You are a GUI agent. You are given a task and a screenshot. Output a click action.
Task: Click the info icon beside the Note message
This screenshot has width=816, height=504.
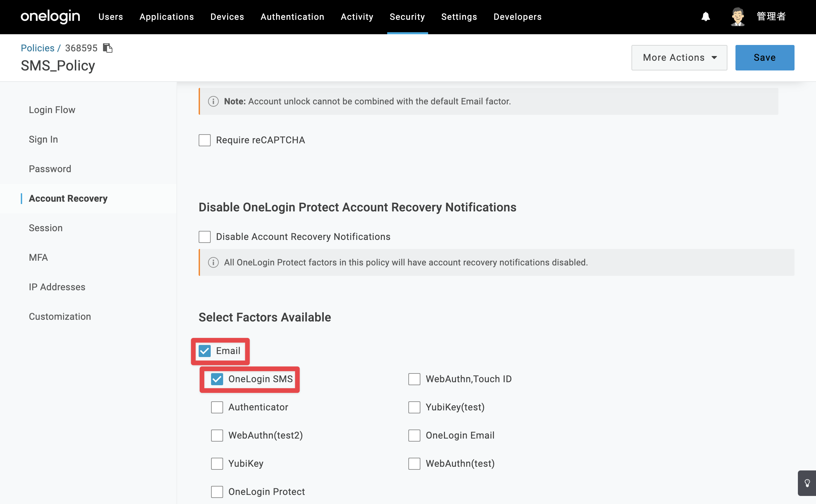coord(213,101)
